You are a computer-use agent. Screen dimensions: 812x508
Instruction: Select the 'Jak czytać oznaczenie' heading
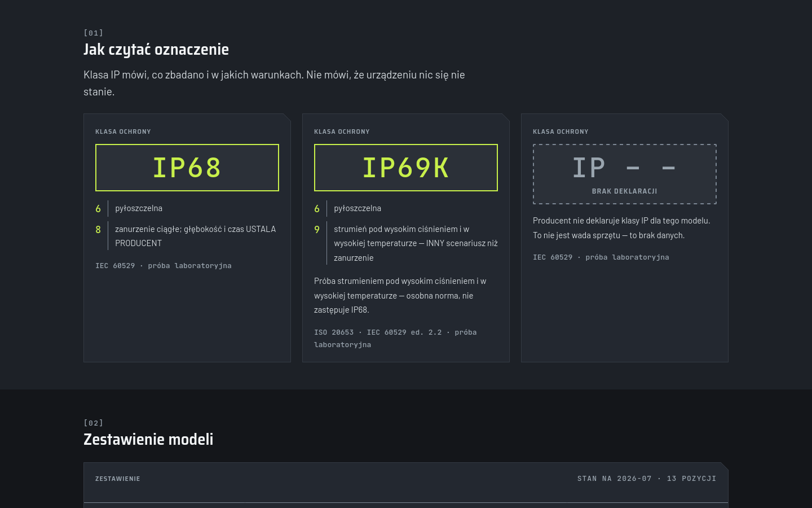(156, 49)
